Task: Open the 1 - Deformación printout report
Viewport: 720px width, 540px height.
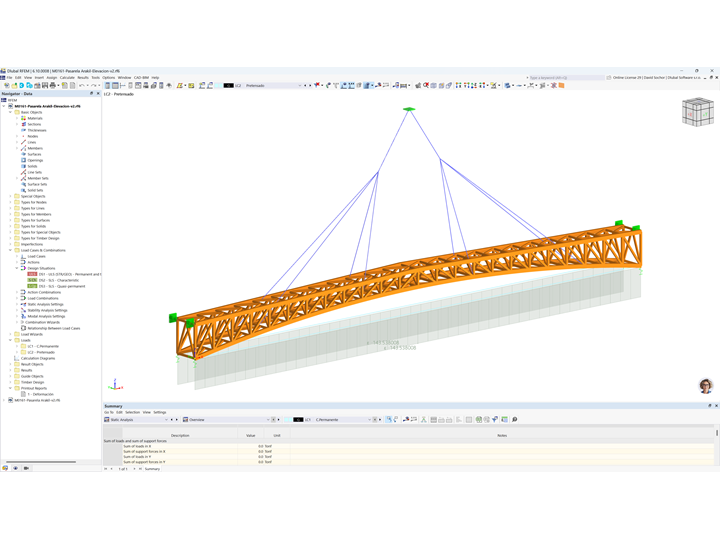Action: [x=40, y=394]
